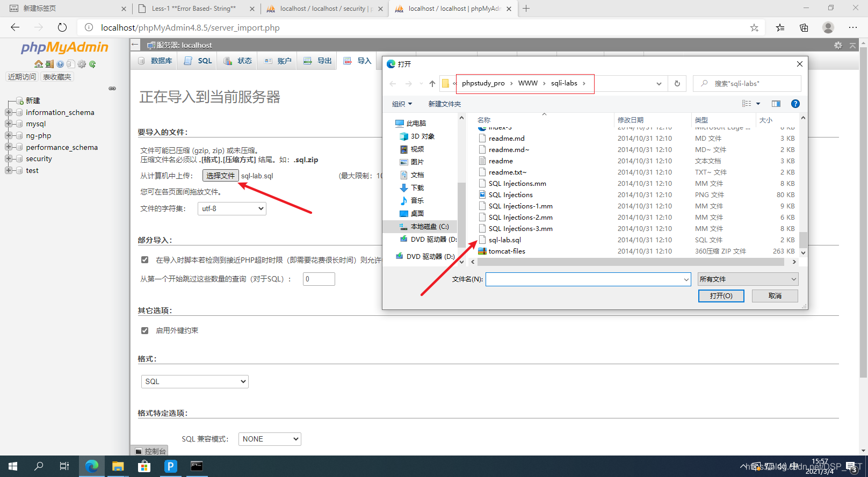This screenshot has width=868, height=477.
Task: Click the 打开(O) button in dialog
Action: 721,296
